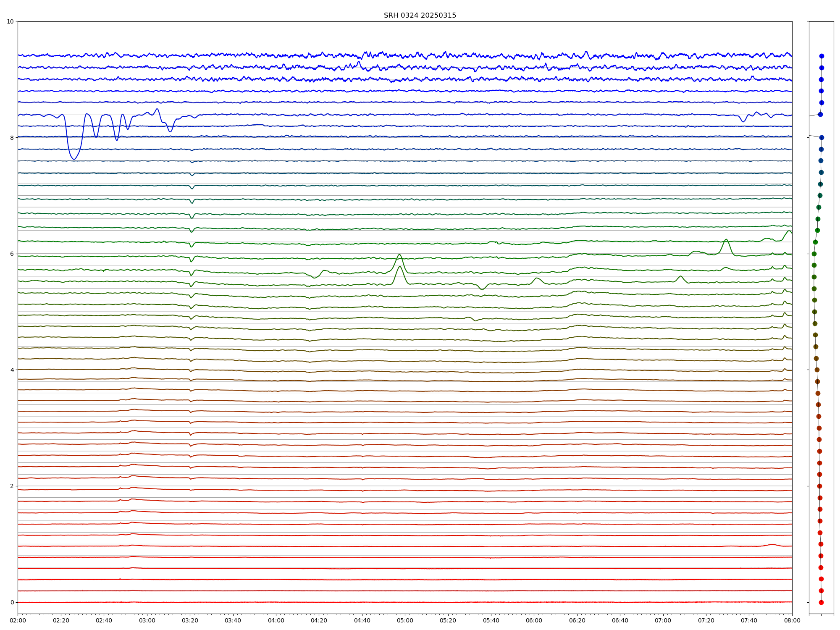
Task: Click the 06:20 time axis label
Action: [x=577, y=620]
